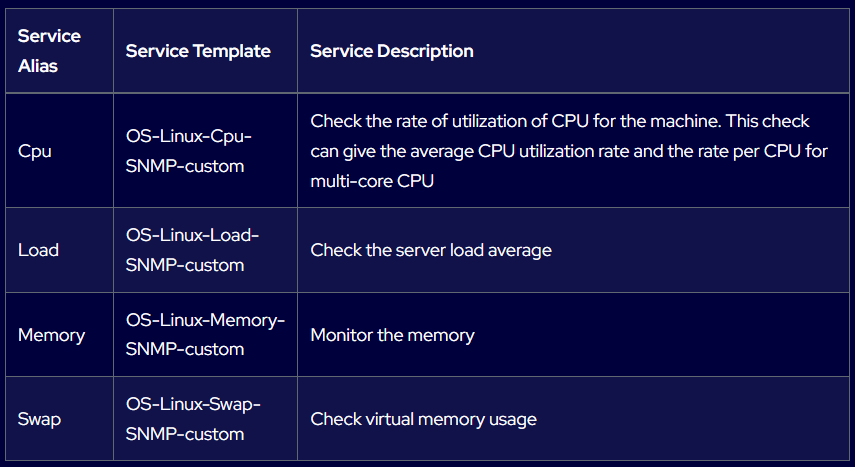Image resolution: width=855 pixels, height=467 pixels.
Task: Click the OS-Linux-Load-SNMP-custom template text
Action: [192, 250]
